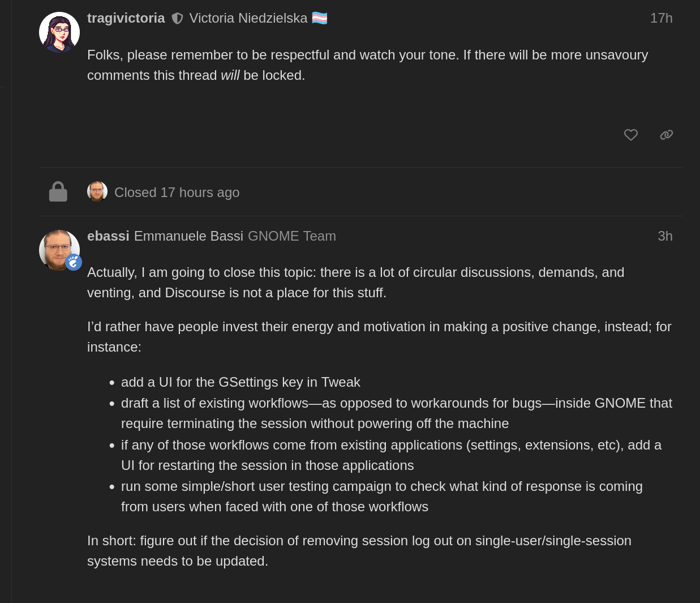Click the In short closing paragraph
Screen dimensions: 700x603
click(359, 551)
